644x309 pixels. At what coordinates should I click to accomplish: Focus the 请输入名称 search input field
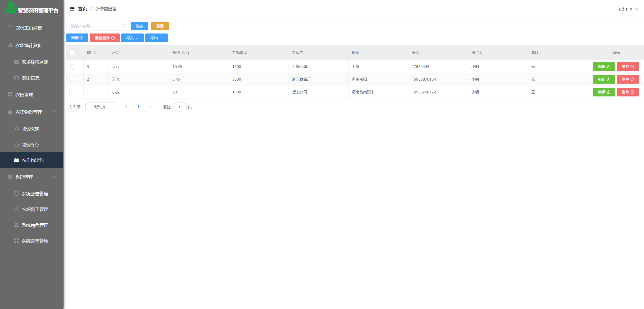(x=94, y=26)
